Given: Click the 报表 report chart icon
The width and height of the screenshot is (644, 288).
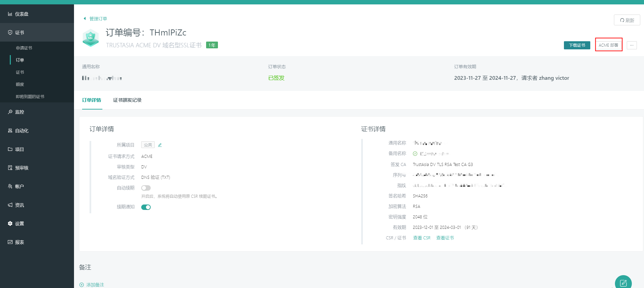Looking at the screenshot, I should [10, 242].
